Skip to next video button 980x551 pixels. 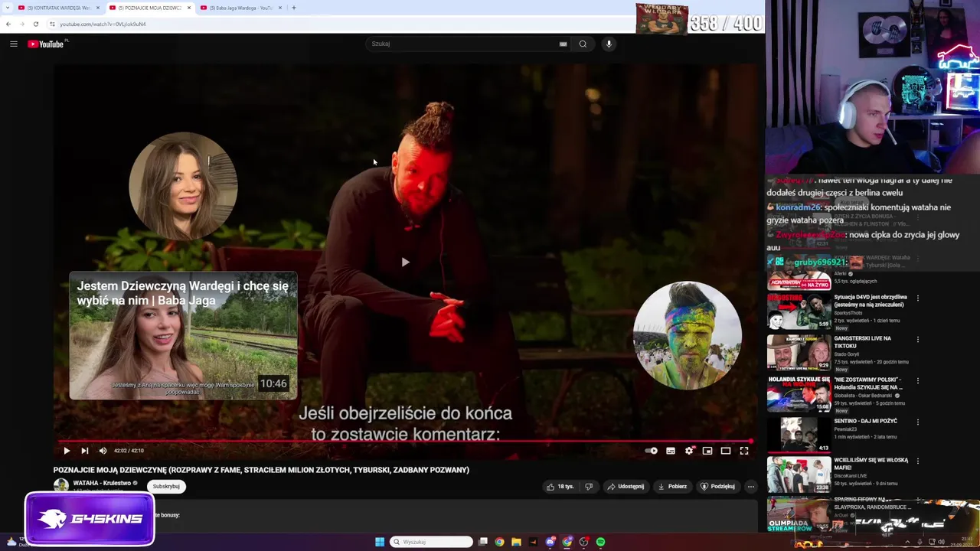[x=85, y=451]
